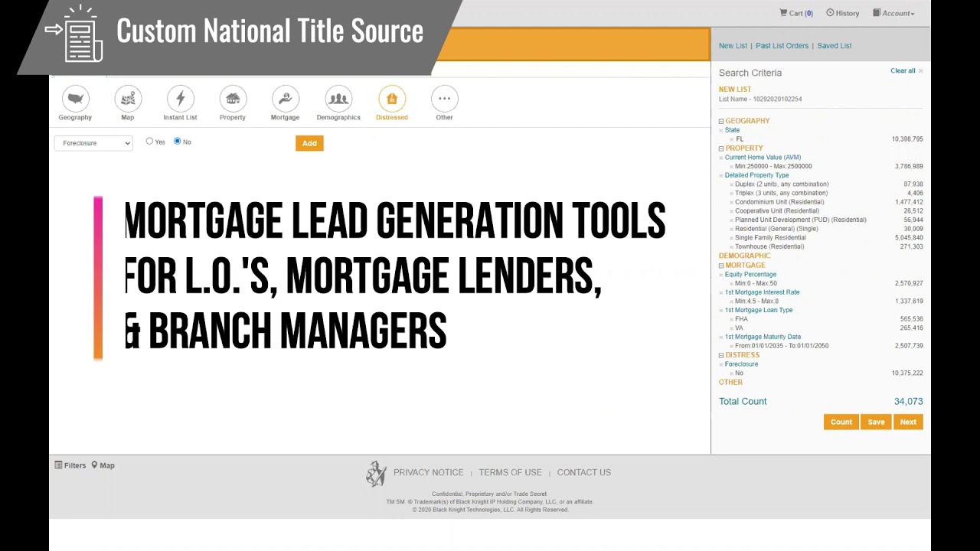This screenshot has width=980, height=551.
Task: Collapse the GEOGRAPHY section
Action: pos(721,121)
